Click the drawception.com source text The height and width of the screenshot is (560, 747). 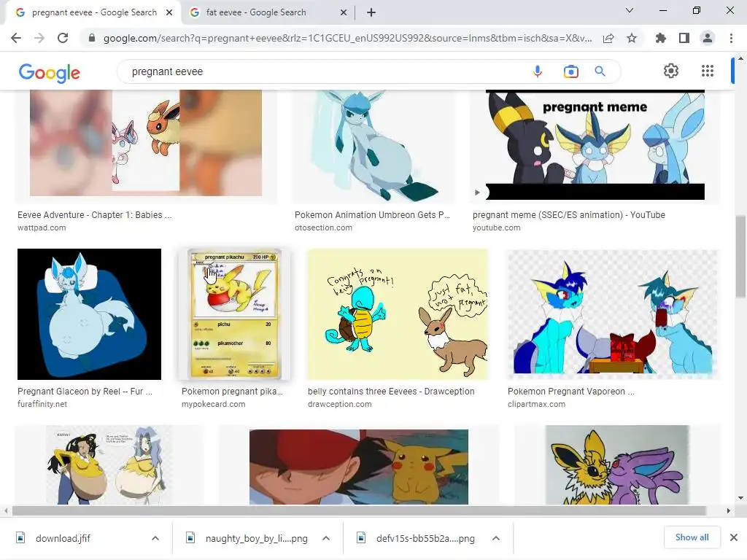tap(340, 404)
